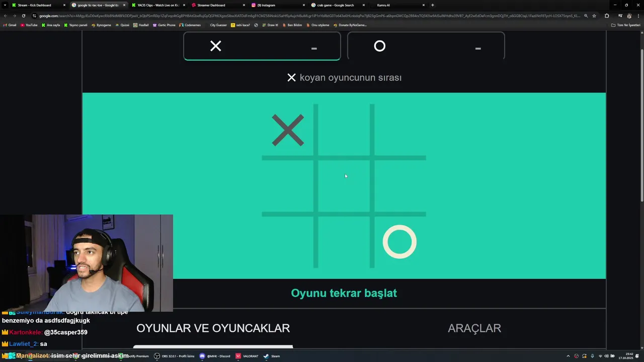
Task: Open the Draw It! bookmark
Action: tap(270, 25)
